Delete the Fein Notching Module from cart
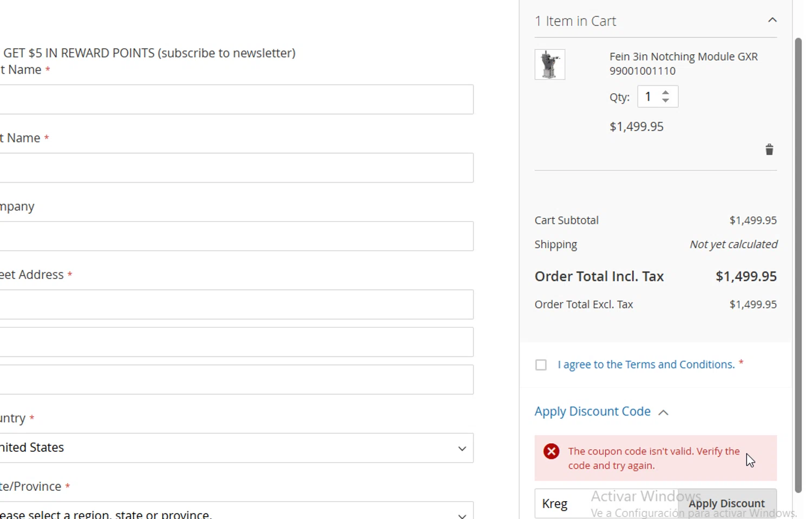 [769, 150]
